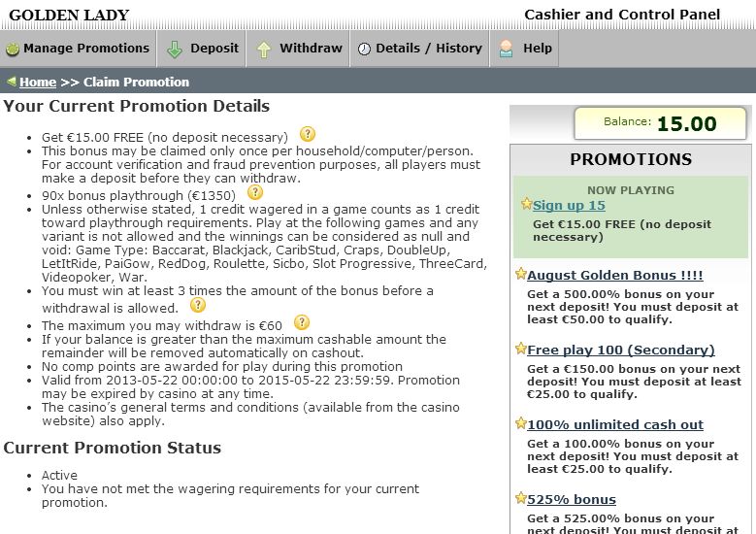This screenshot has width=756, height=534.
Task: Click 'Cashier and Control Panel' header text
Action: coord(622,15)
